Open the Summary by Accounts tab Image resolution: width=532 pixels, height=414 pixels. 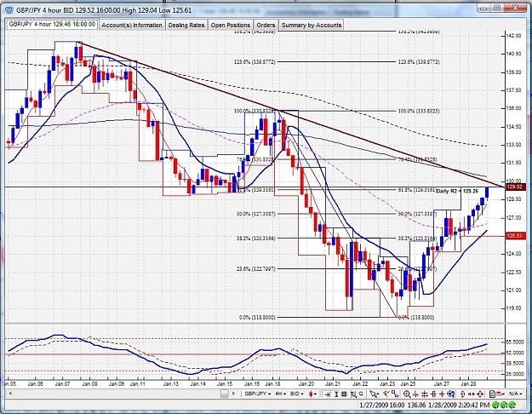point(312,26)
